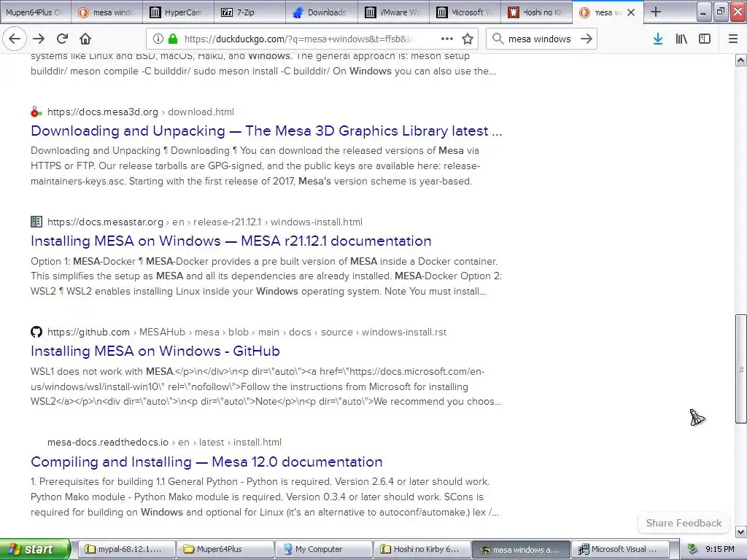Go back to the previous page
Screen dimensions: 747x560
pos(15,39)
